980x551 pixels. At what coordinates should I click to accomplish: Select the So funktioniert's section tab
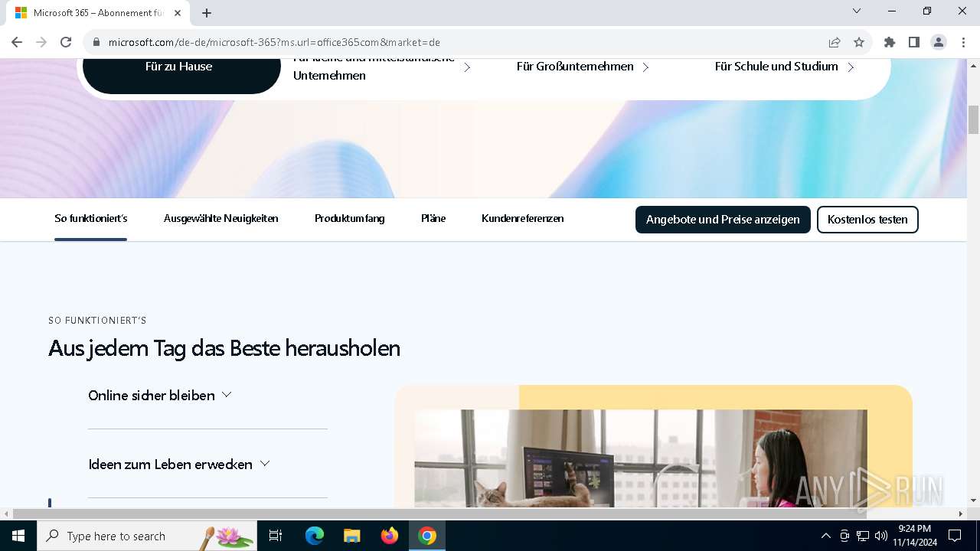click(x=90, y=219)
